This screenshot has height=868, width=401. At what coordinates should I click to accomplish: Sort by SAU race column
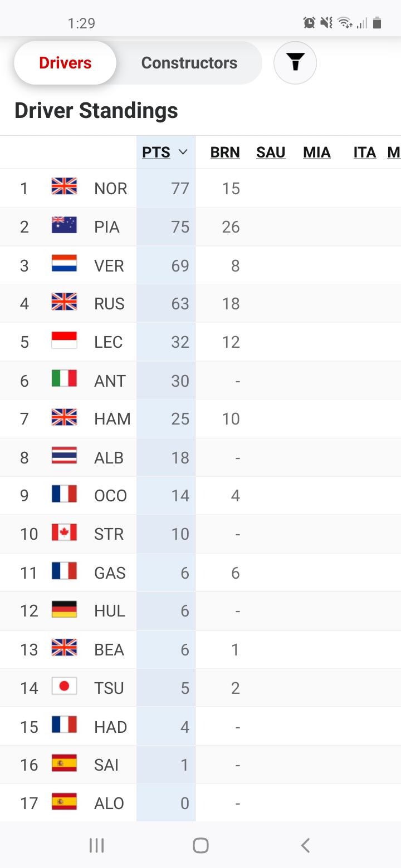point(271,152)
